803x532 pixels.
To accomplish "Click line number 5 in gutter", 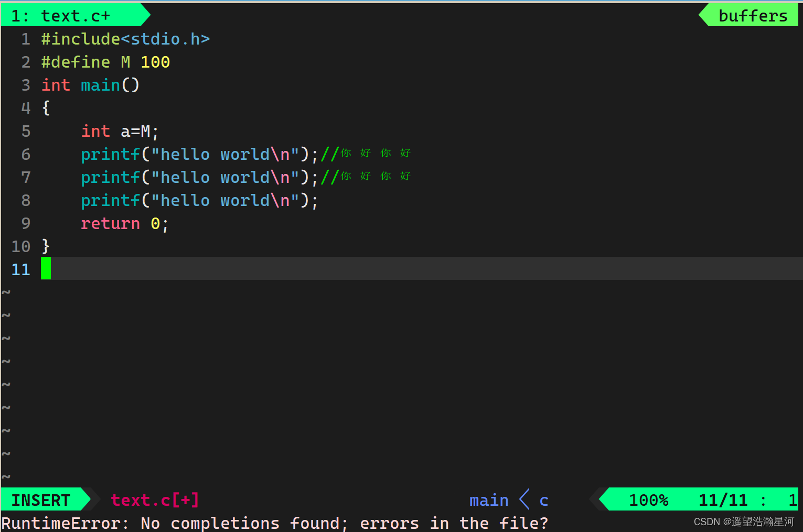I will point(26,131).
